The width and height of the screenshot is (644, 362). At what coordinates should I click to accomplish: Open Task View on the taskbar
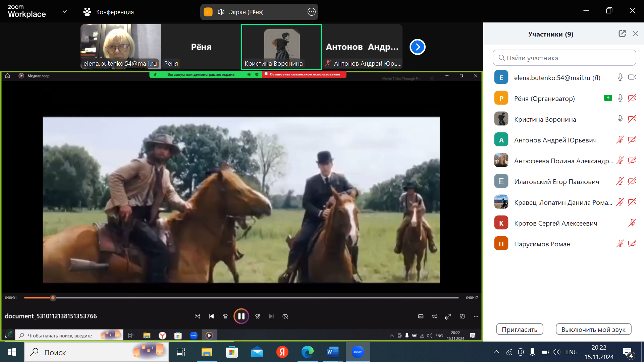click(x=181, y=352)
